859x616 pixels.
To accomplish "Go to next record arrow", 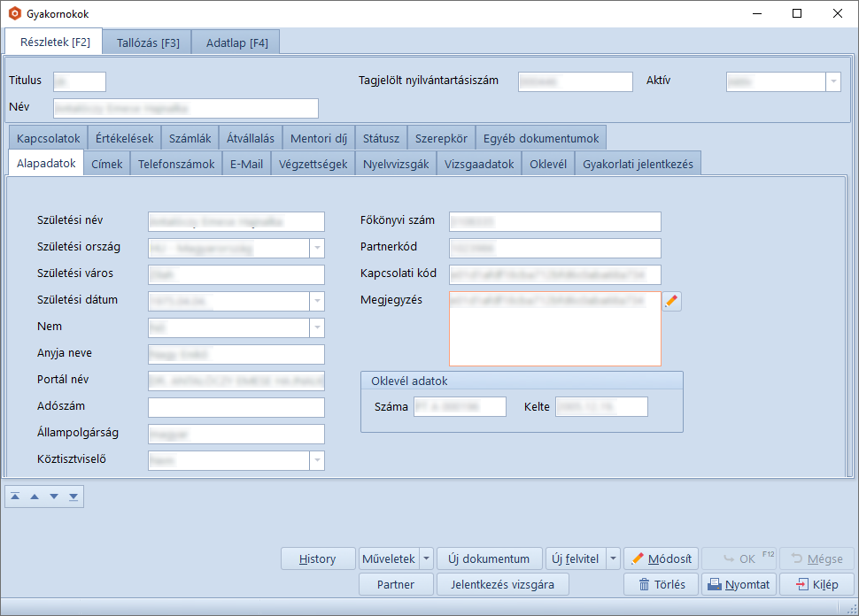I will (54, 497).
